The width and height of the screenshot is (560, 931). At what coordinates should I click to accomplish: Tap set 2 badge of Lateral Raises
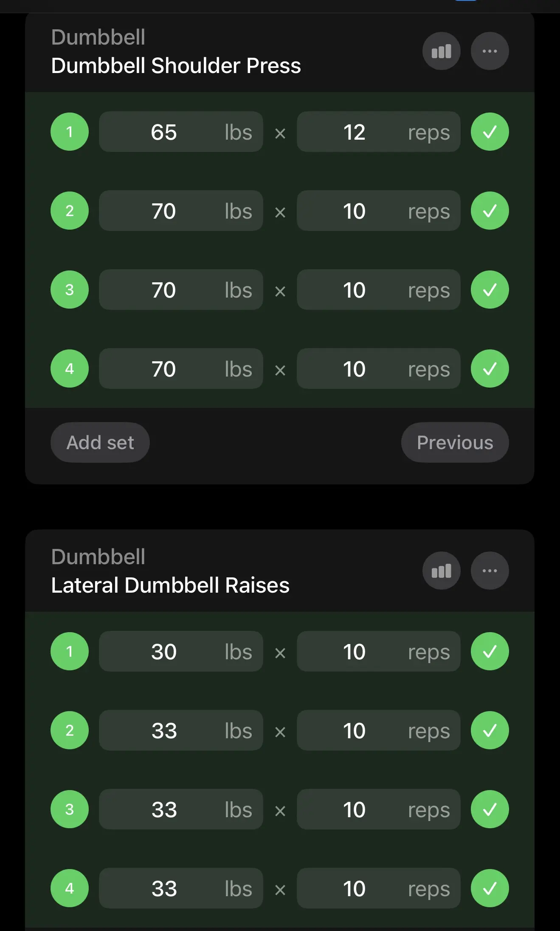click(70, 731)
